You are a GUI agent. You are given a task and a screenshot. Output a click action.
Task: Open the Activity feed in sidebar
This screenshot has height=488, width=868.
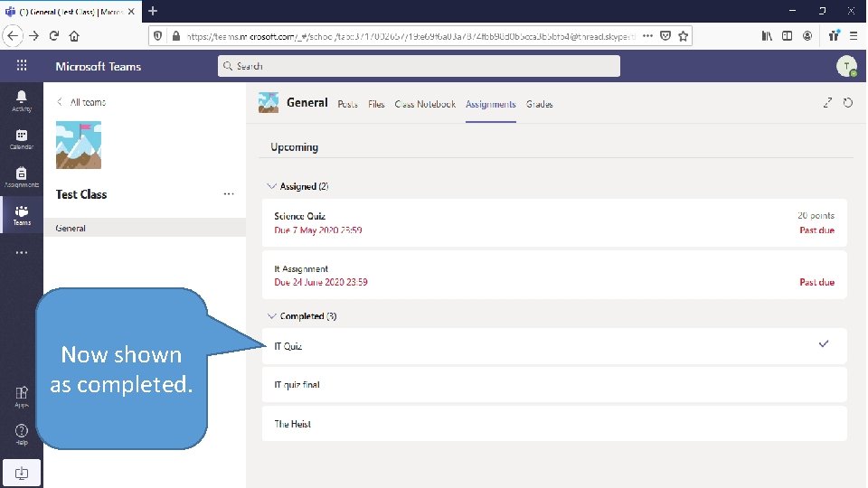click(22, 101)
